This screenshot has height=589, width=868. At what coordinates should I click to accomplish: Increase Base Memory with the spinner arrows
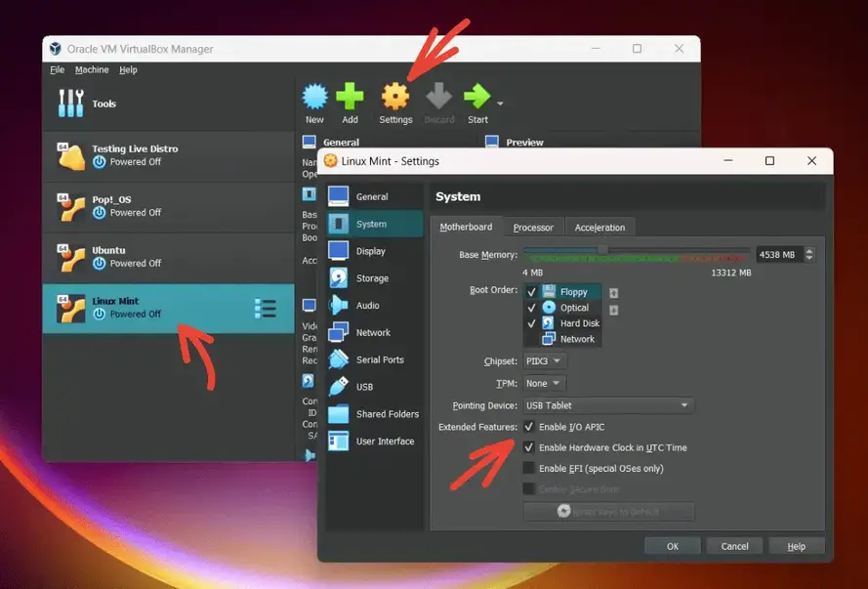pos(809,251)
